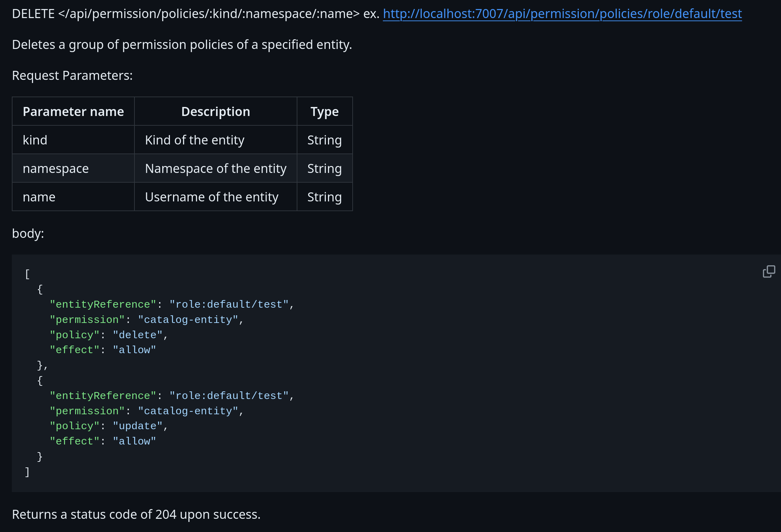
Task: Click the first "entityReference" key in the JSON
Action: [x=103, y=305]
